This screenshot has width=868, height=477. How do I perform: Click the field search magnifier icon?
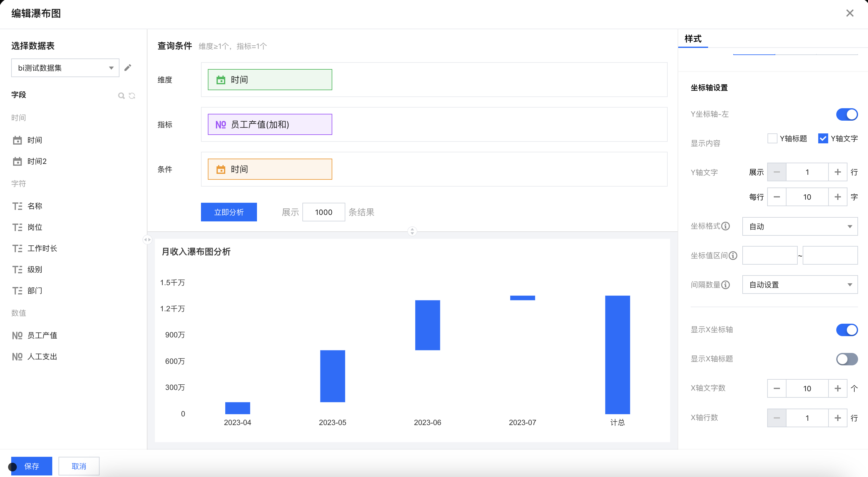[x=121, y=96]
